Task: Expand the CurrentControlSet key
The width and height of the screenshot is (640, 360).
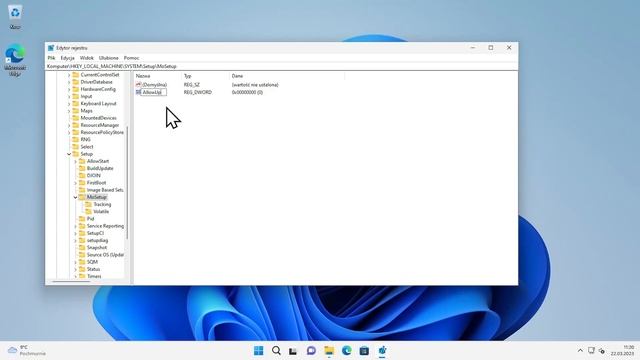Action: (x=69, y=75)
